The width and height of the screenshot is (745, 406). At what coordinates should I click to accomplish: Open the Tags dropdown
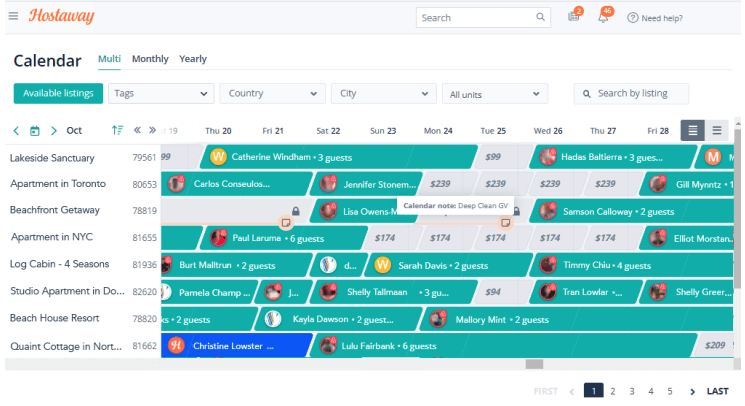(161, 94)
